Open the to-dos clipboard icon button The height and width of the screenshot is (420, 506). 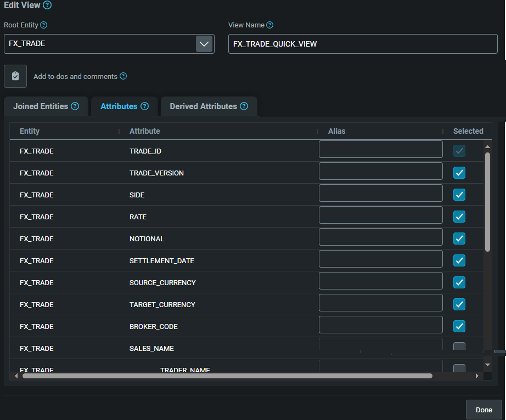point(15,76)
